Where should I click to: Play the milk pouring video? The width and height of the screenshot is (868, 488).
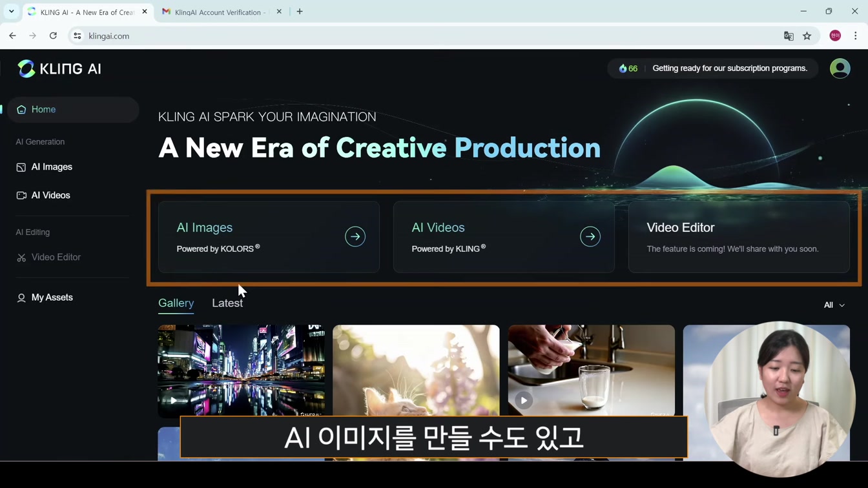click(x=524, y=401)
